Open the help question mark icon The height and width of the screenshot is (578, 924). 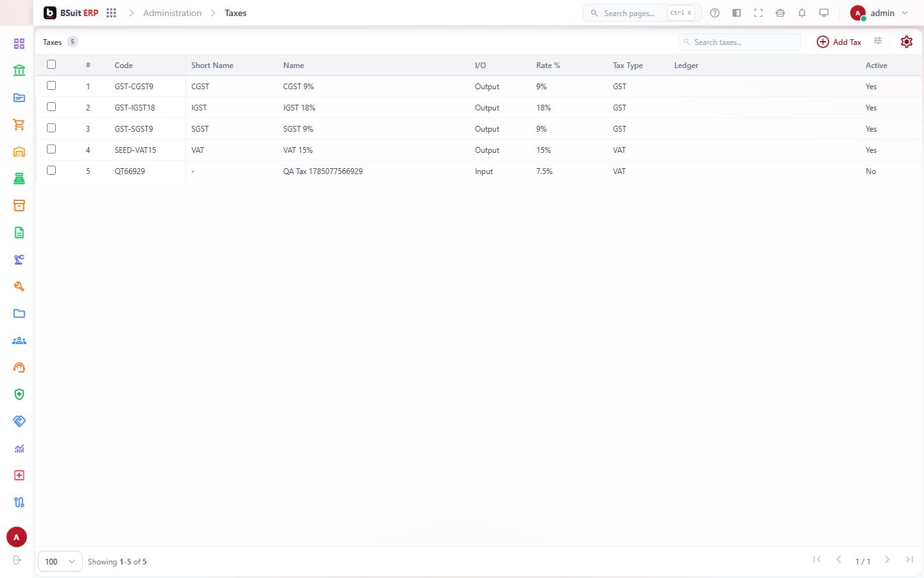click(x=715, y=13)
